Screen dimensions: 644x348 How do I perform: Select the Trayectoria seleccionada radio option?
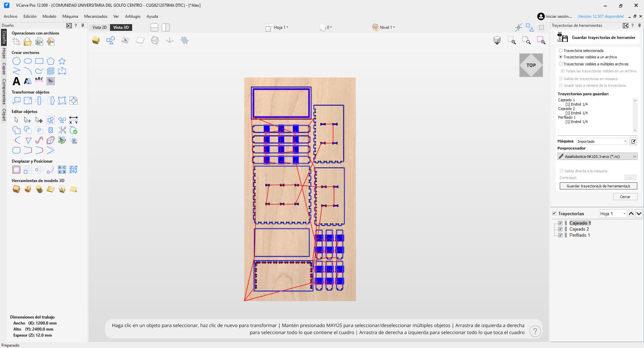pyautogui.click(x=560, y=51)
